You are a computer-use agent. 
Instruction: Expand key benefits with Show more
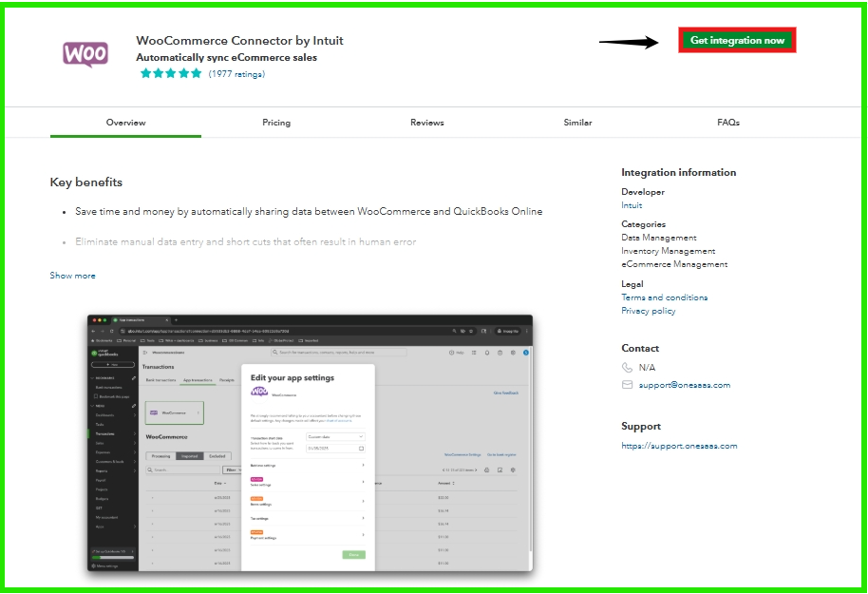72,276
